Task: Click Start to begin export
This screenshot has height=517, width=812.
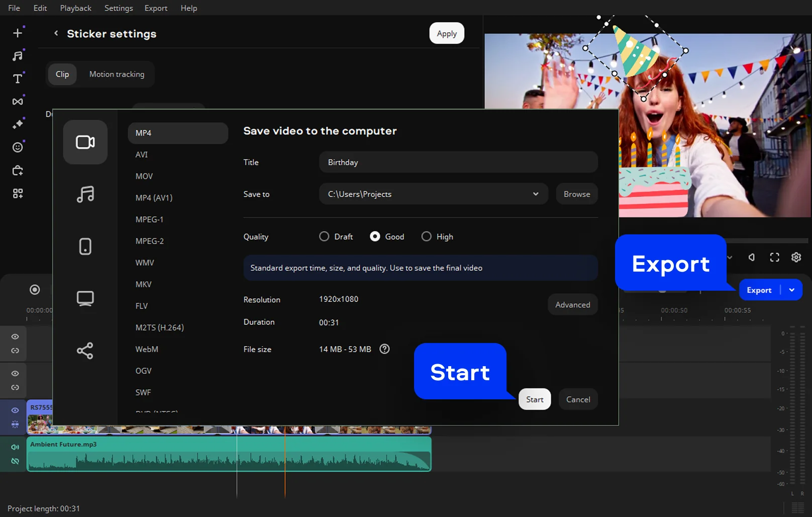Action: coord(535,399)
